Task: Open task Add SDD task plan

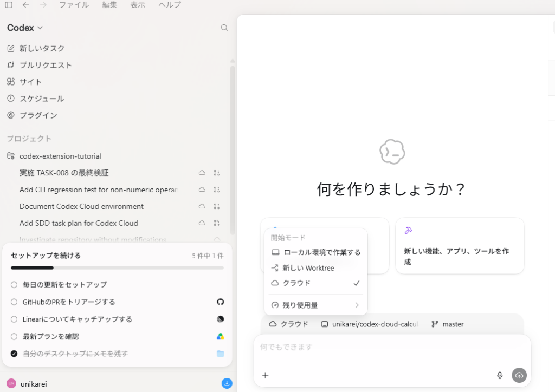Action: [79, 223]
